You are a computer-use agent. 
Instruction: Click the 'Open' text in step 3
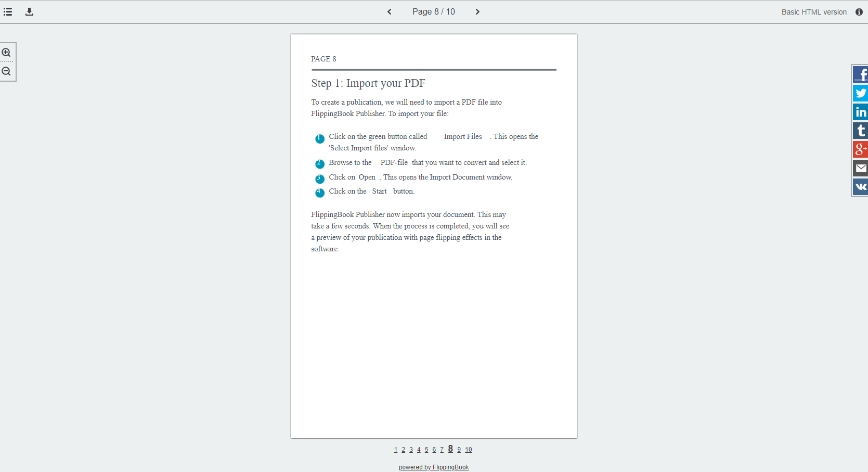click(367, 177)
